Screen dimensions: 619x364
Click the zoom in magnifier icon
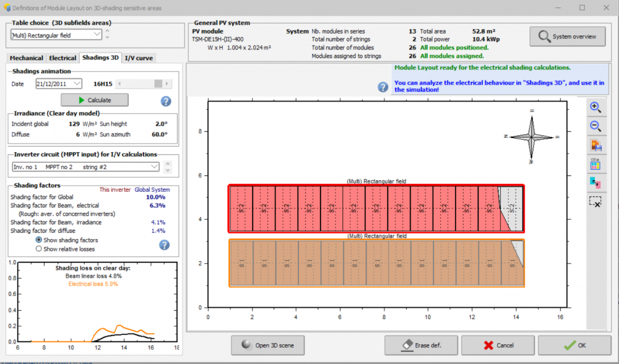coord(595,107)
